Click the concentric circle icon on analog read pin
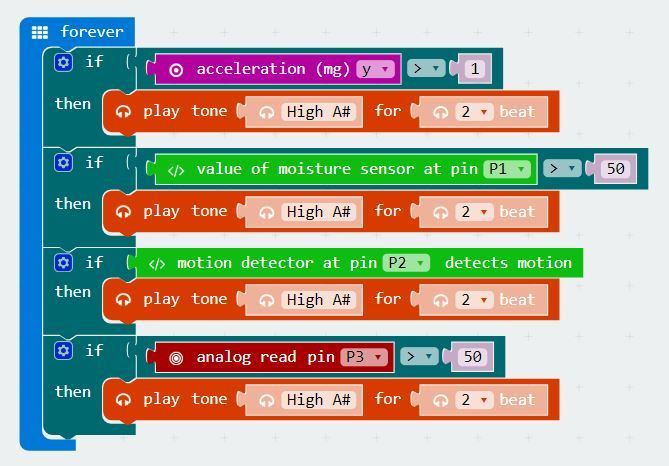 pos(176,358)
